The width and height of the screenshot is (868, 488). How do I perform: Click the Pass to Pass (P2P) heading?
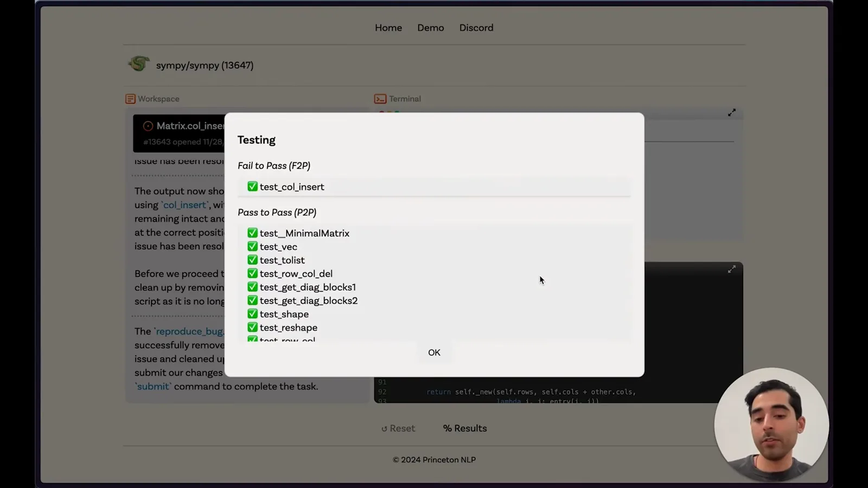[277, 213]
